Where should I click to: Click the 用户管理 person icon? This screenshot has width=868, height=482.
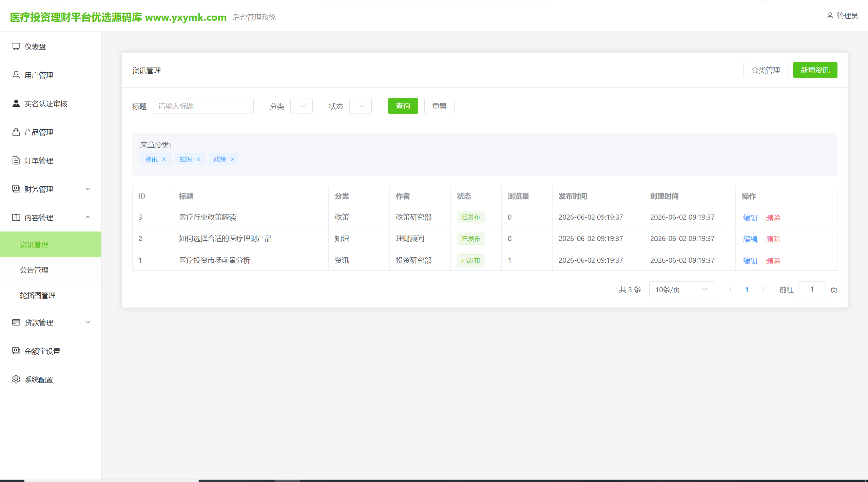pos(16,75)
